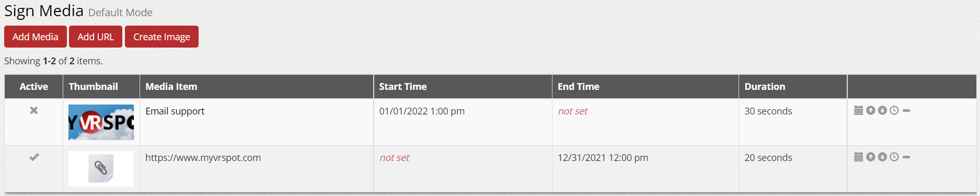The image size is (980, 196).
Task: Move myvrspot.com URL item down
Action: coord(882,157)
